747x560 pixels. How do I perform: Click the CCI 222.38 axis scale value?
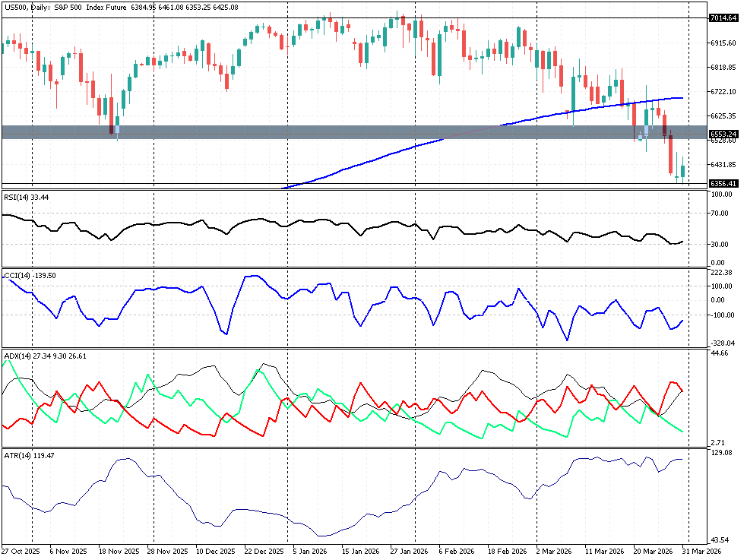click(x=720, y=272)
